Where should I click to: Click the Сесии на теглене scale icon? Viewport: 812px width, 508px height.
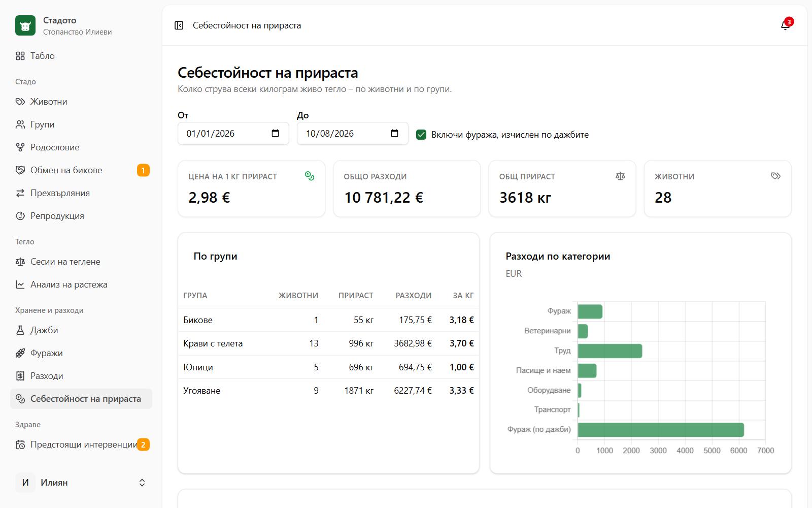(20, 262)
